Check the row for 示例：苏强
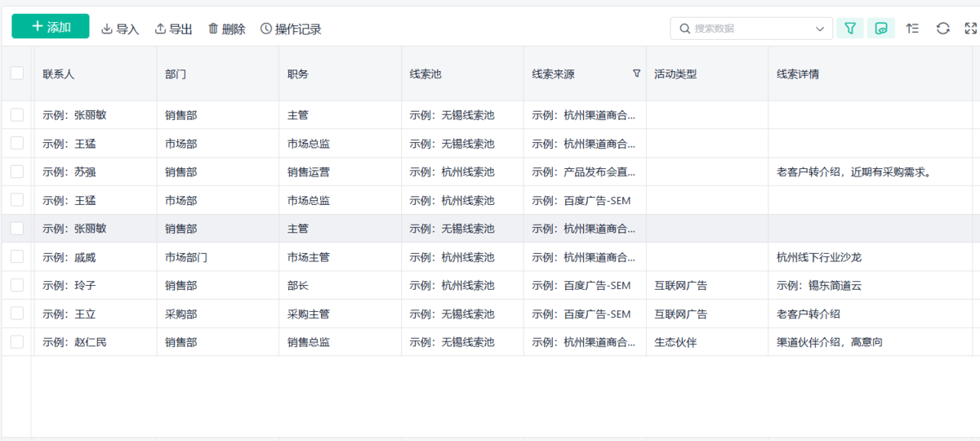Image resolution: width=980 pixels, height=441 pixels. (17, 171)
